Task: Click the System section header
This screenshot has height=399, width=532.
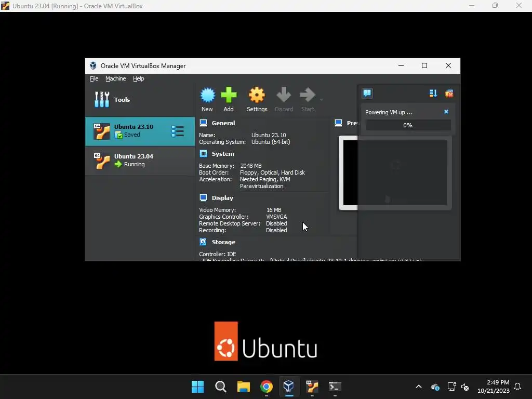Action: click(223, 154)
